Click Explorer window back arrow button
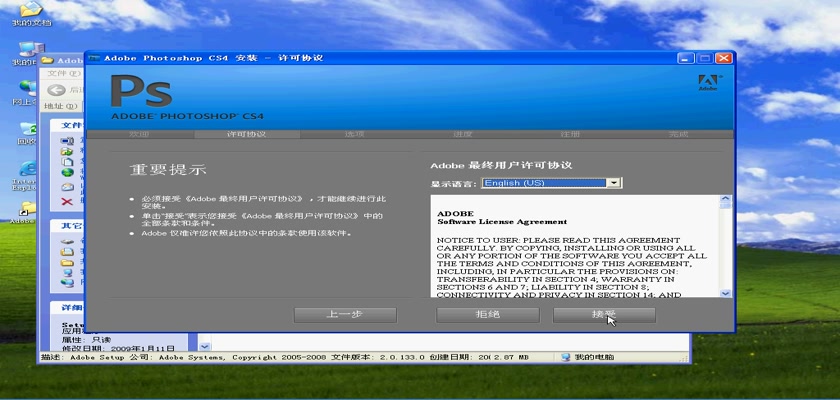This screenshot has width=840, height=400. point(56,90)
